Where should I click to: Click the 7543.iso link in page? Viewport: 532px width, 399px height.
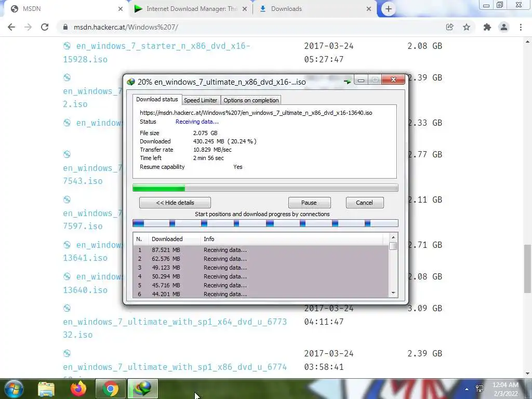pyautogui.click(x=83, y=181)
